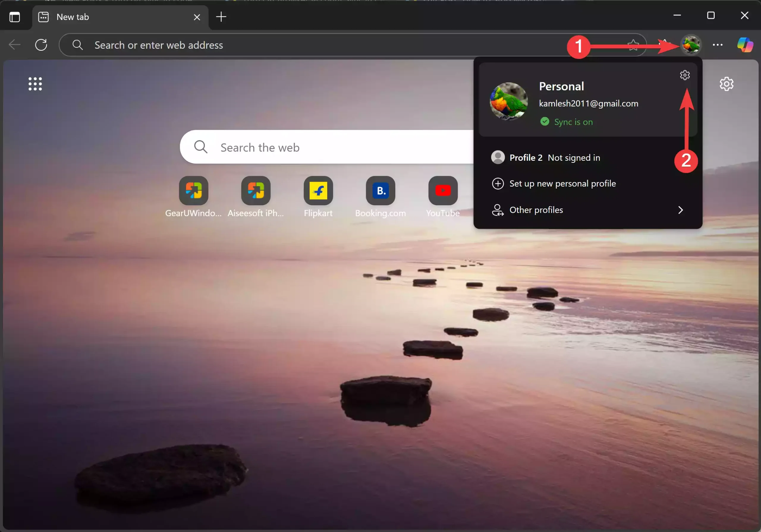Open new tab page settings gear
The image size is (761, 532).
pyautogui.click(x=727, y=83)
